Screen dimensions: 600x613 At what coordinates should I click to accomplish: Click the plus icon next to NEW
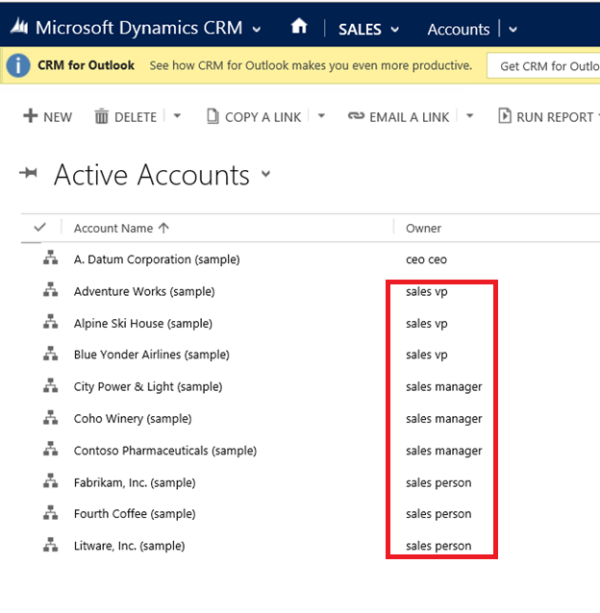pos(30,116)
